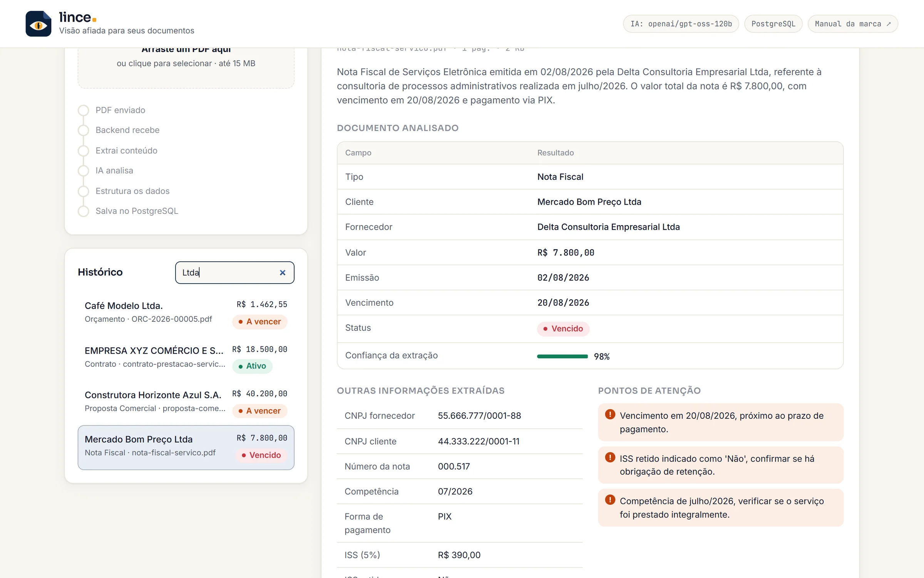Click the Forma de pagamento value PIX
924x578 pixels.
click(x=445, y=516)
